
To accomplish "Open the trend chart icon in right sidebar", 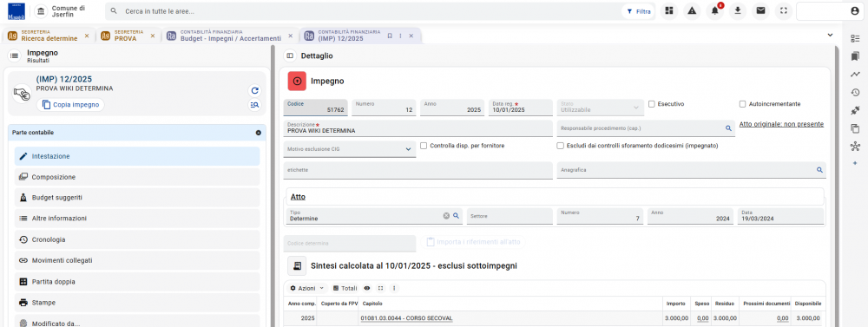I will [855, 74].
